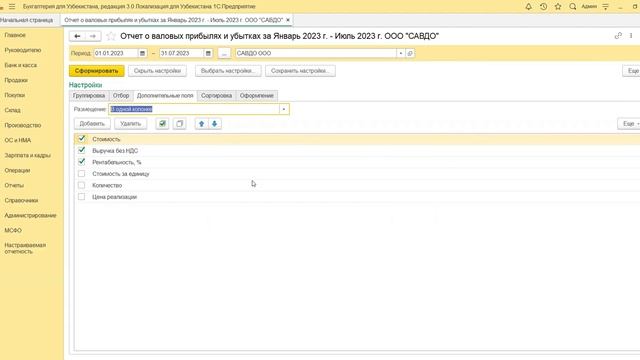The height and width of the screenshot is (360, 640).
Task: Open the organization card icon
Action: click(x=410, y=53)
